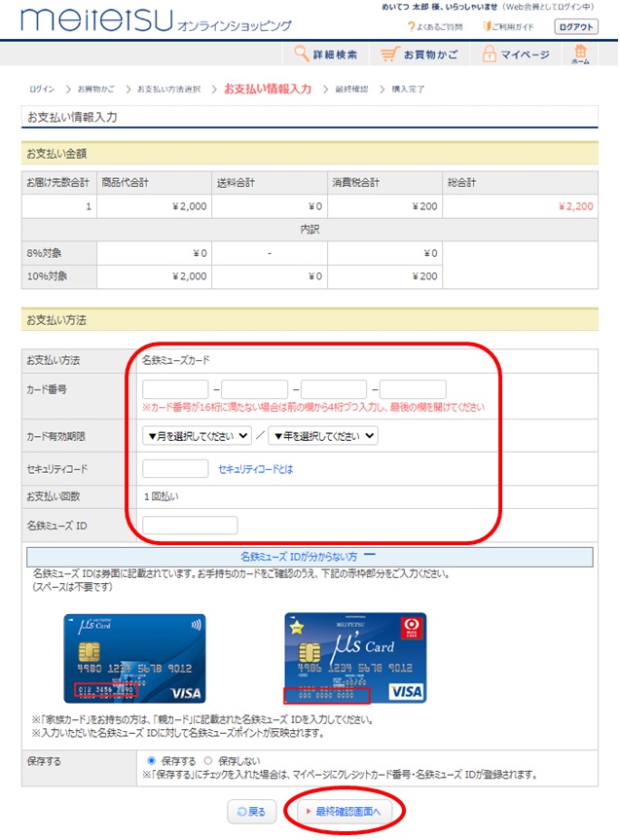Click the security code input field

point(175,469)
